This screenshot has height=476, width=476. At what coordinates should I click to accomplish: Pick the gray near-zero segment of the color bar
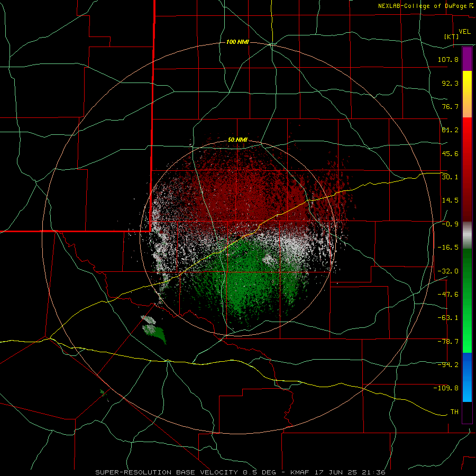click(467, 235)
